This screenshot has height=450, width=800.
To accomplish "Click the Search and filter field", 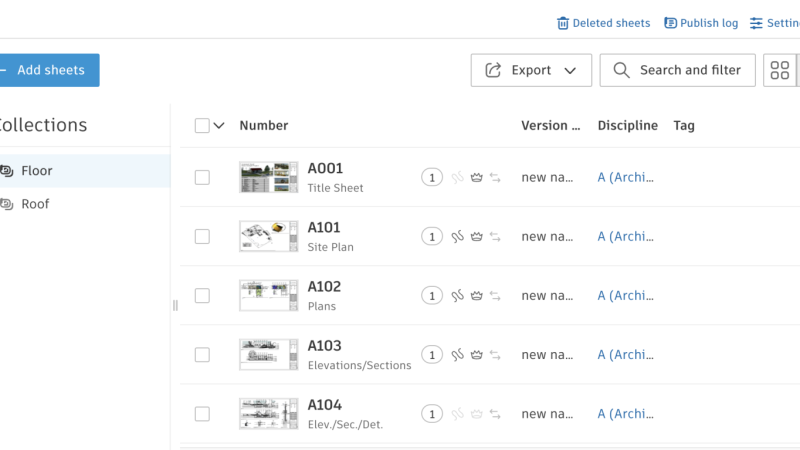I will (x=677, y=70).
